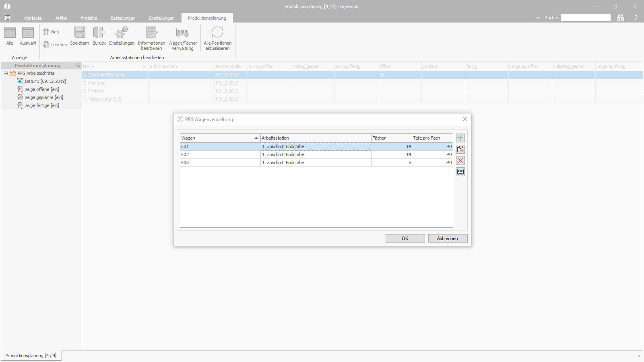Click the Folgetag fertig column header
The height and width of the screenshot is (362, 644).
click(x=619, y=66)
